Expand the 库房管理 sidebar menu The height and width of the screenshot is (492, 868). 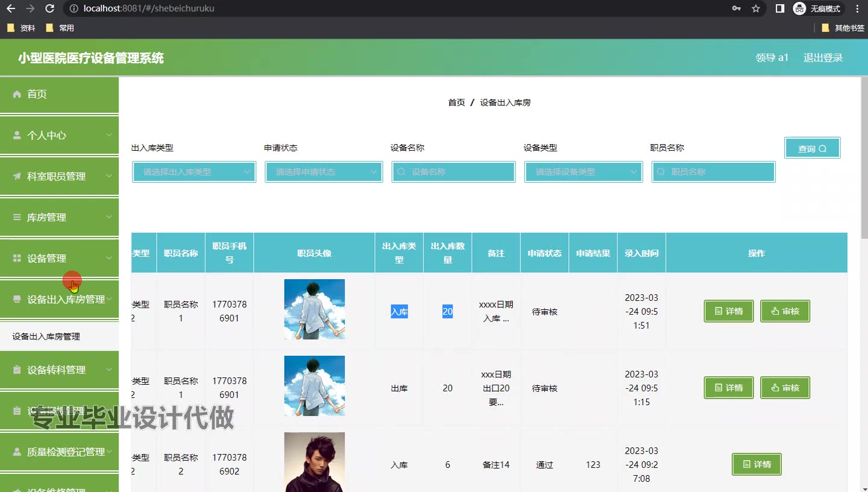click(x=59, y=217)
